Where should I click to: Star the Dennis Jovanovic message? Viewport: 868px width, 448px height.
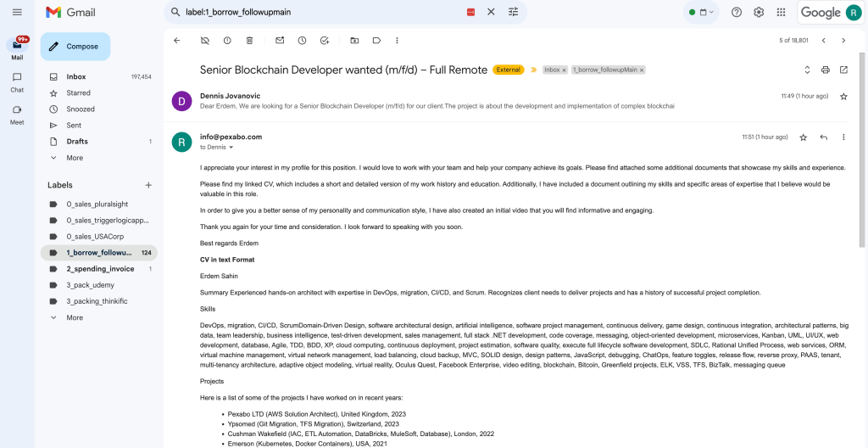tap(843, 97)
